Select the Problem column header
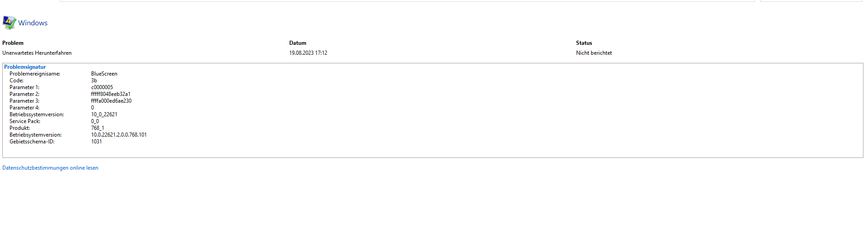The width and height of the screenshot is (868, 228). pyautogui.click(x=13, y=43)
